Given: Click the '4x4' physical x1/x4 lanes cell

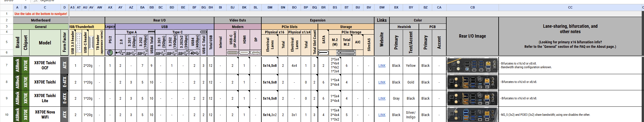Looking at the screenshot, I should 294,65.
